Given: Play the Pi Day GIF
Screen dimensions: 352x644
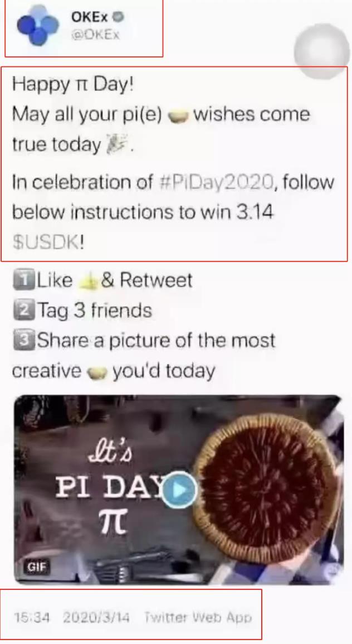Looking at the screenshot, I should (179, 490).
